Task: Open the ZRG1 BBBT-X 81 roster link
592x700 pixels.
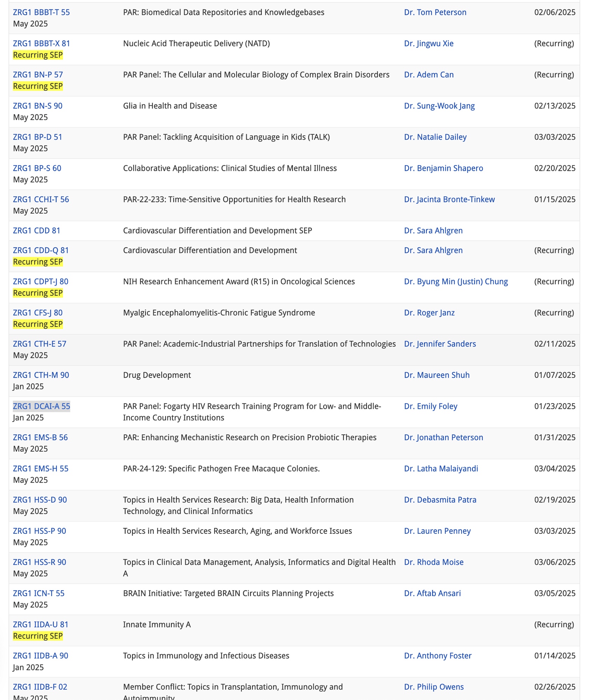Action: click(x=41, y=43)
